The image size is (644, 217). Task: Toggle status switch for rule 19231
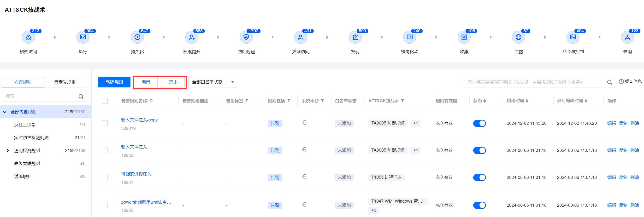(479, 177)
